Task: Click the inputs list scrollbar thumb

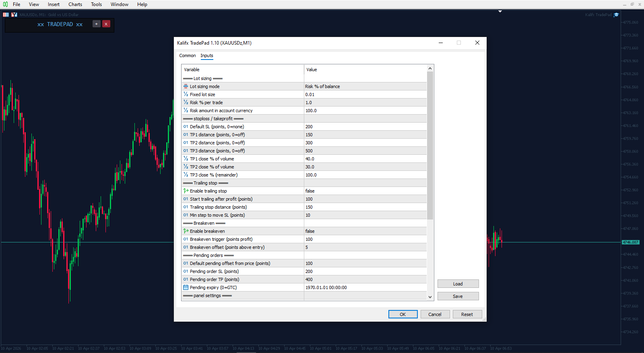Action: [x=430, y=146]
